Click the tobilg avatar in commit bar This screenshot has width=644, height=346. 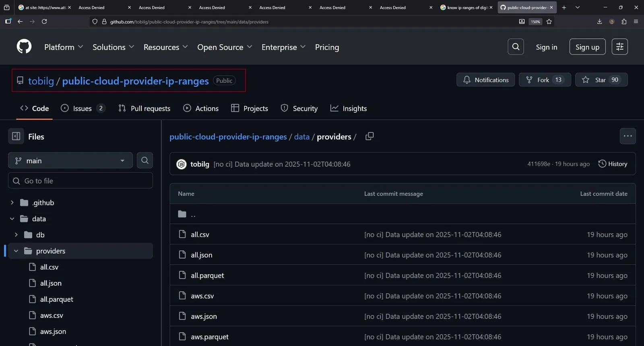pos(182,164)
